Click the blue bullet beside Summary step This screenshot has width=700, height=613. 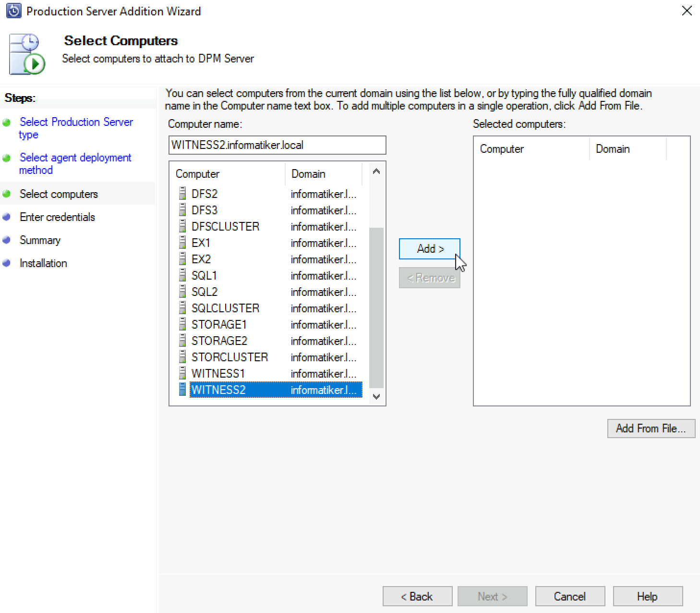(7, 240)
